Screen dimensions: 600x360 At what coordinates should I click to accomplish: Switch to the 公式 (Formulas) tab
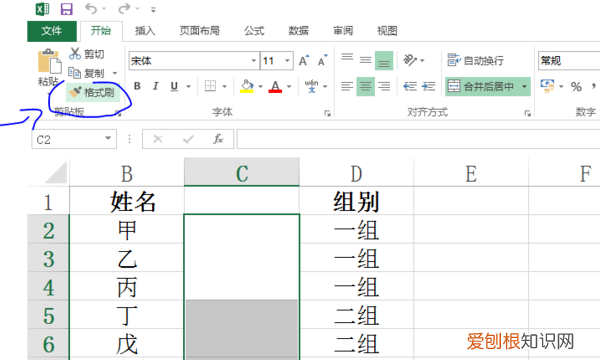click(254, 31)
